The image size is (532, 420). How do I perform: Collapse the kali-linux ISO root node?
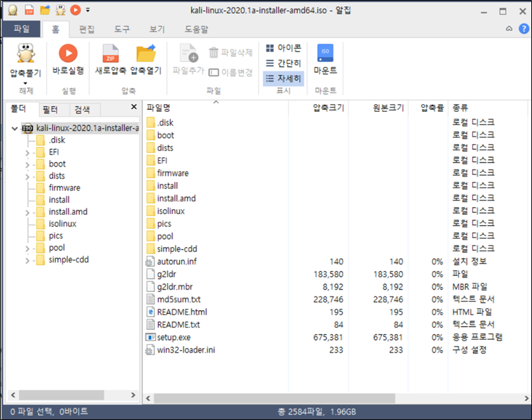click(14, 128)
